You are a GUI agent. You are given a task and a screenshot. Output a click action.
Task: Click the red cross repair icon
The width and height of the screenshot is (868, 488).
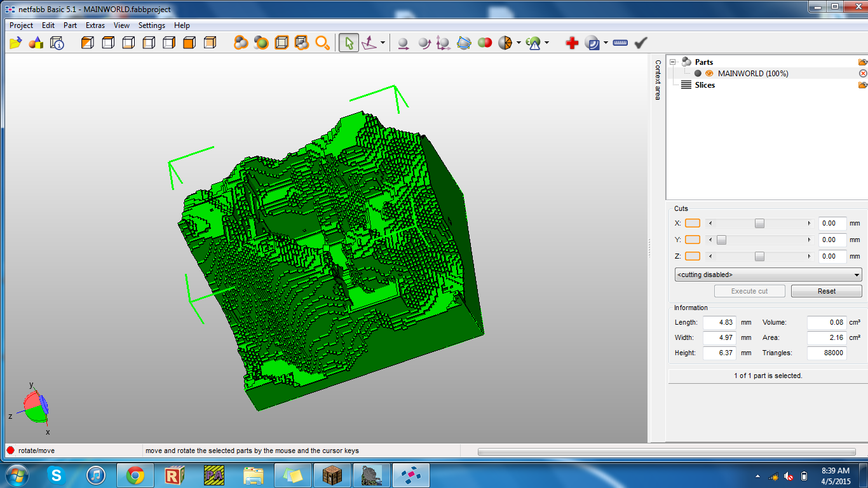(572, 43)
